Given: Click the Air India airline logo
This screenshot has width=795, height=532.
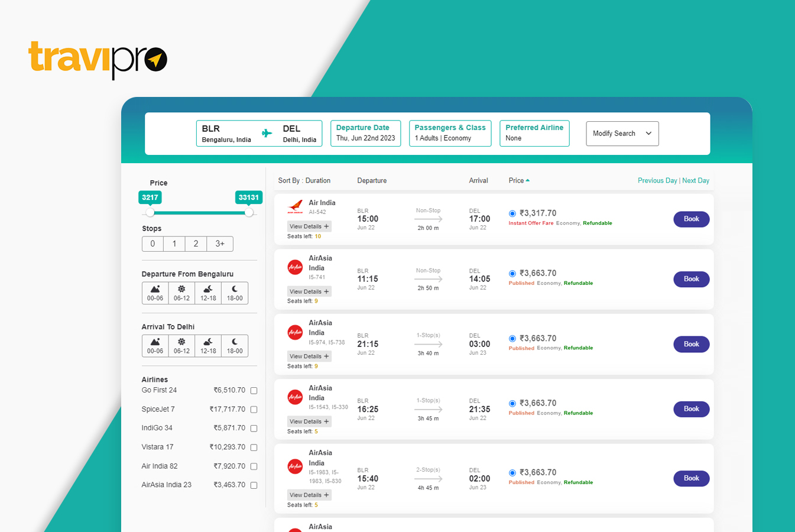Looking at the screenshot, I should 295,207.
